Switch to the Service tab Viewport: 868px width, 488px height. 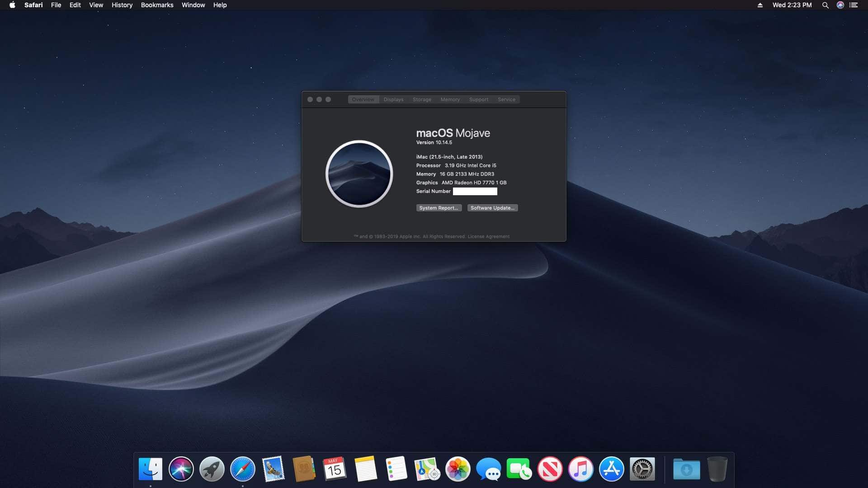click(x=506, y=99)
